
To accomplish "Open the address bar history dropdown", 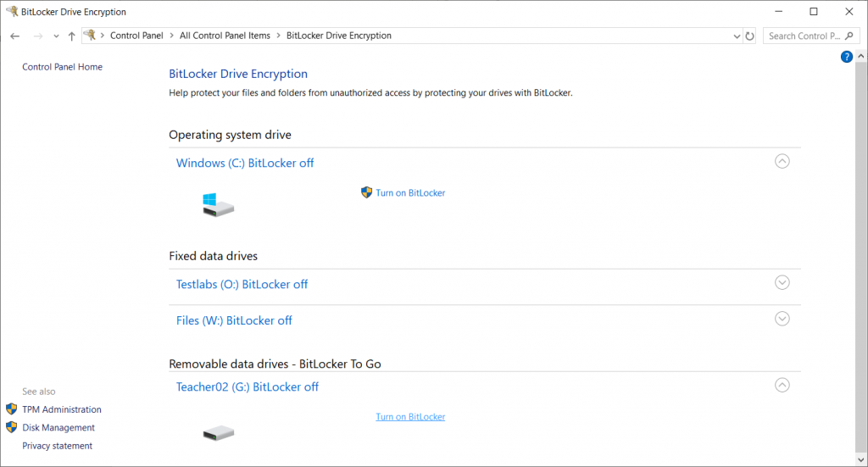I will pos(737,36).
